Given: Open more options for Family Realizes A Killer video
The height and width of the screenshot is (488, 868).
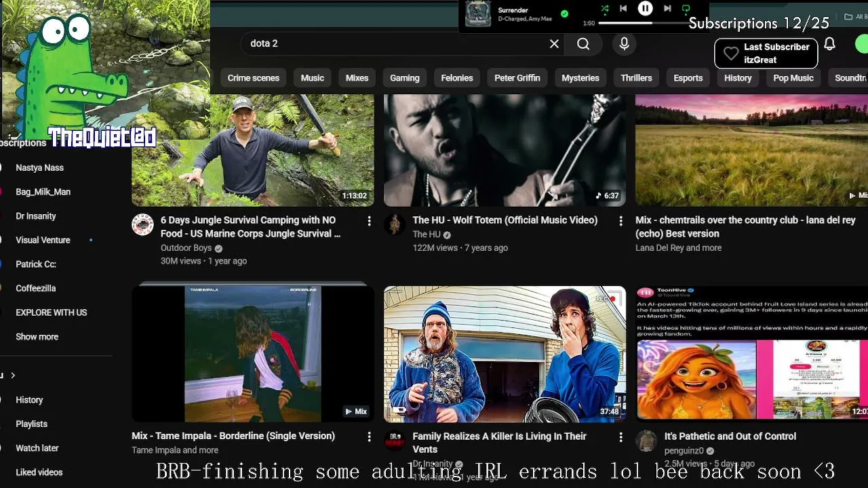Looking at the screenshot, I should [620, 437].
